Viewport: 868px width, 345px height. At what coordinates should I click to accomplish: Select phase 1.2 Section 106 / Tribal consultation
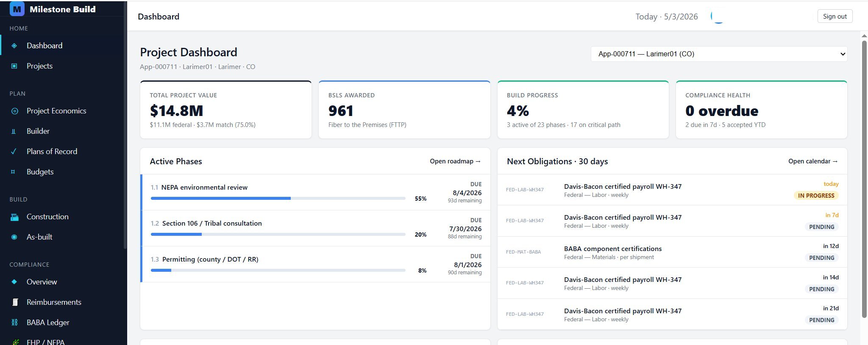click(315, 228)
